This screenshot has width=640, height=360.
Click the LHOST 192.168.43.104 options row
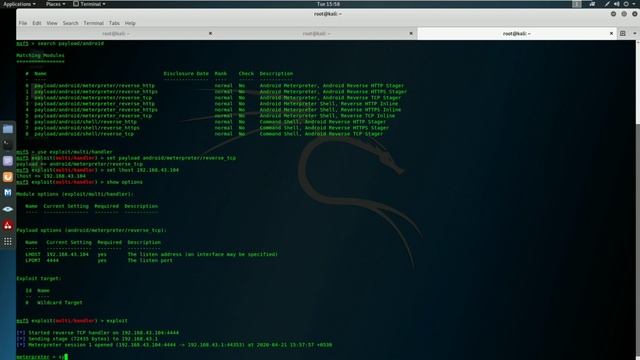[x=151, y=254]
